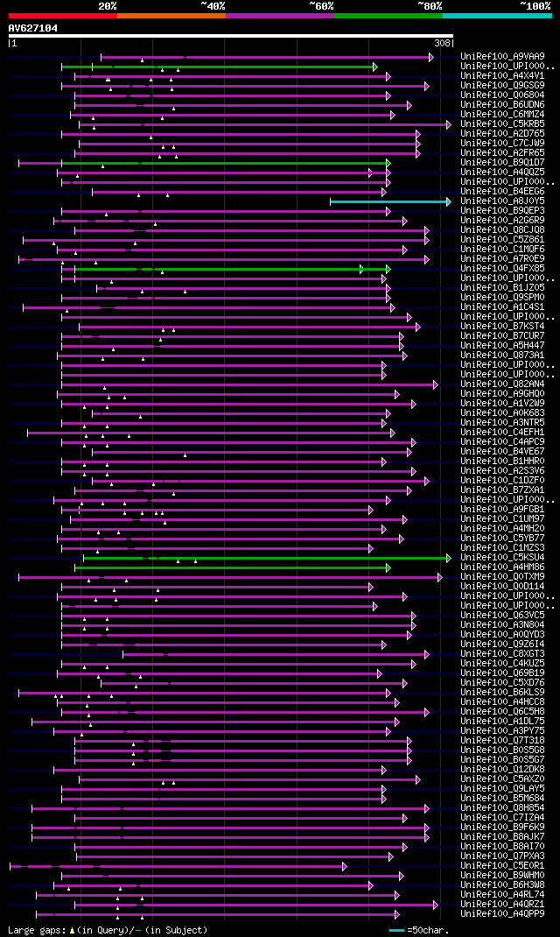Open the UniRef100_C1DZF0 hit label
The width and height of the screenshot is (560, 937).
502,480
